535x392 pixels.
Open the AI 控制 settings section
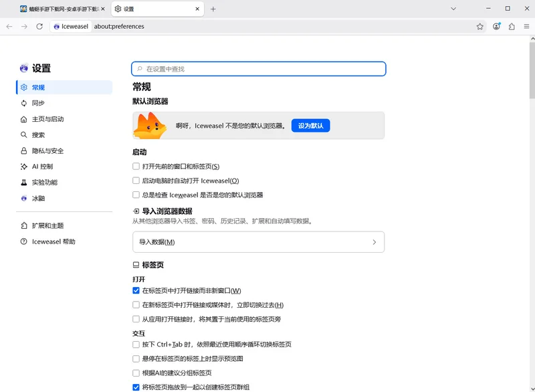[64, 167]
